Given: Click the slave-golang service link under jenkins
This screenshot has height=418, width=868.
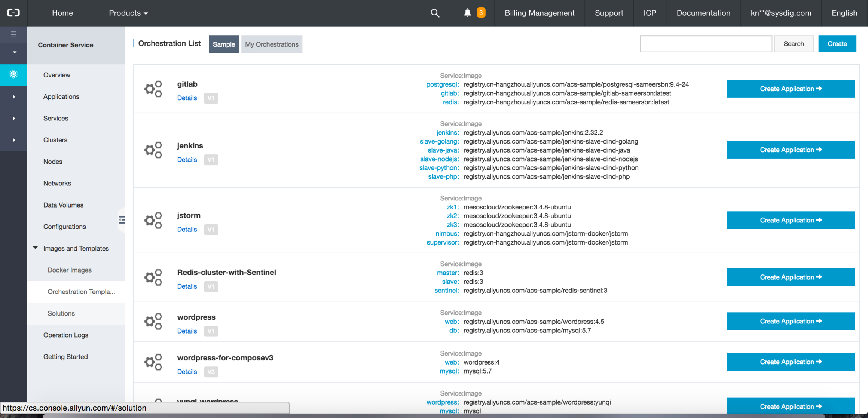Looking at the screenshot, I should 439,141.
